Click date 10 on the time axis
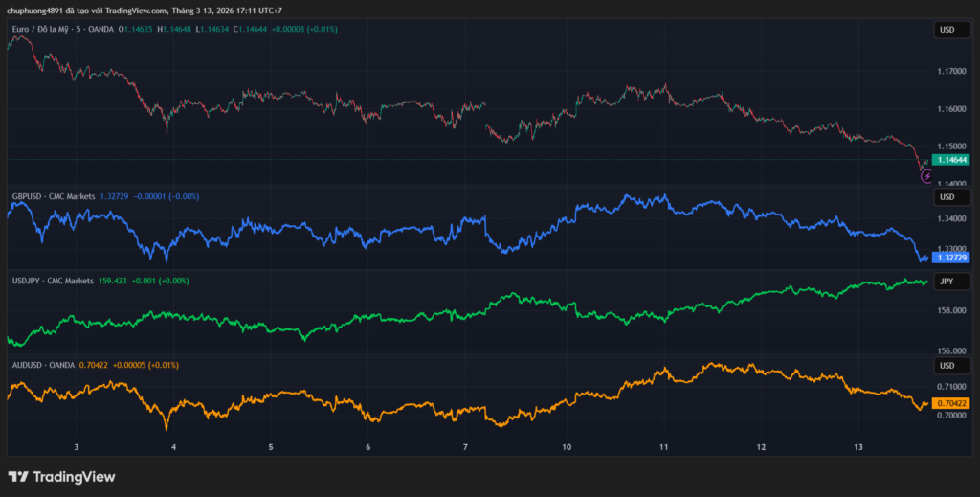980x497 pixels. (x=567, y=447)
